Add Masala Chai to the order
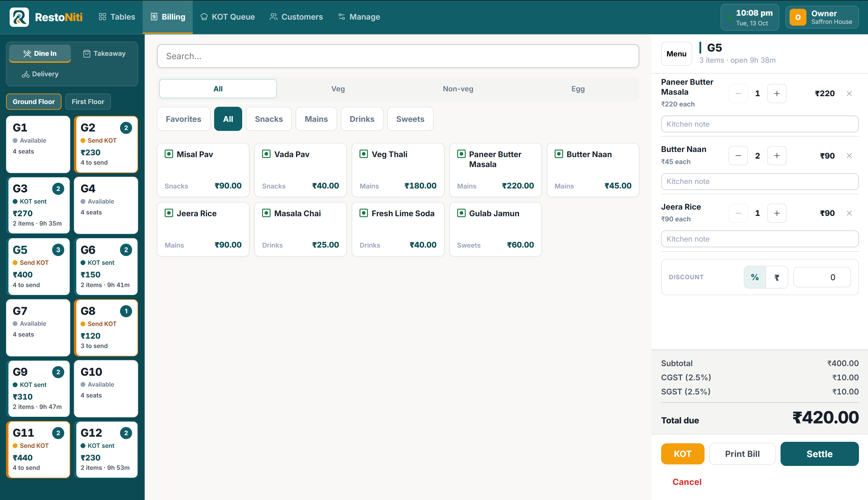Viewport: 868px width, 500px height. 300,229
